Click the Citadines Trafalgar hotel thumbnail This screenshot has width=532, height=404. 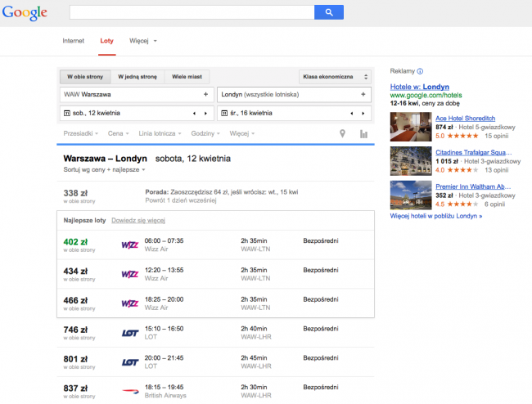coord(411,161)
